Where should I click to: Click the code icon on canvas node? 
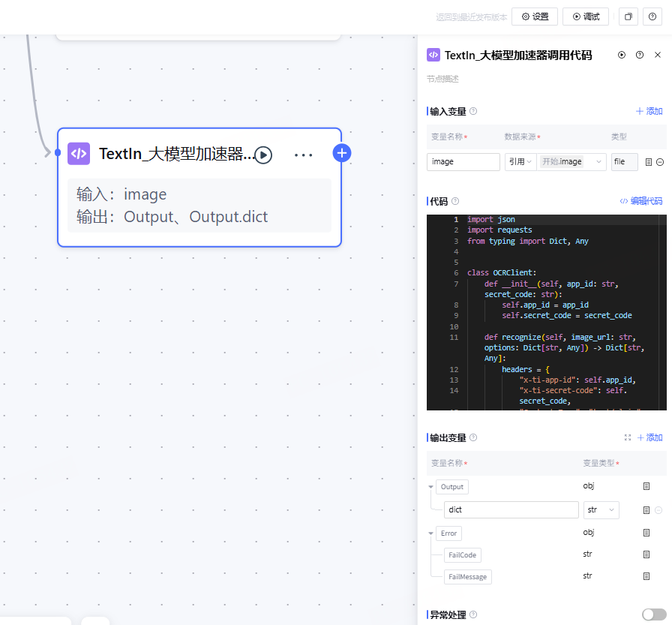pyautogui.click(x=79, y=154)
